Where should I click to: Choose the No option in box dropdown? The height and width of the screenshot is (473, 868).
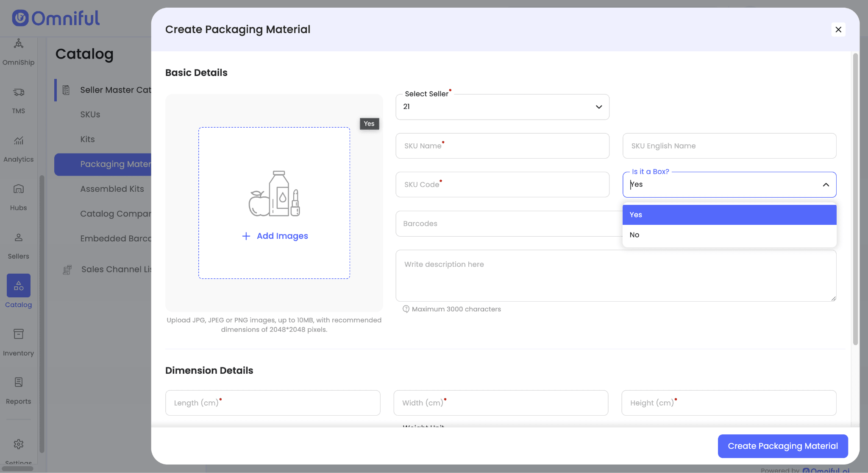(x=729, y=235)
